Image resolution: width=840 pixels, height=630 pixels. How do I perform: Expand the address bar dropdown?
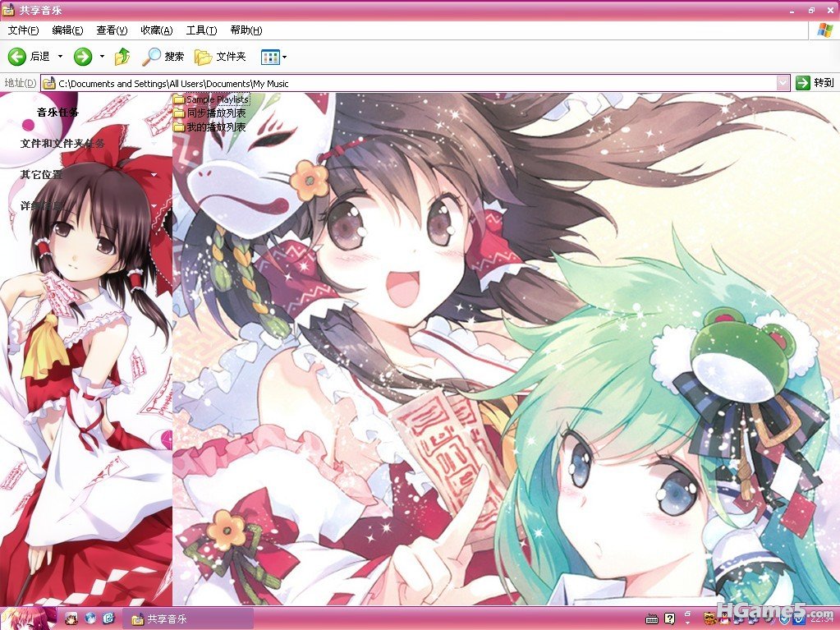tap(783, 83)
